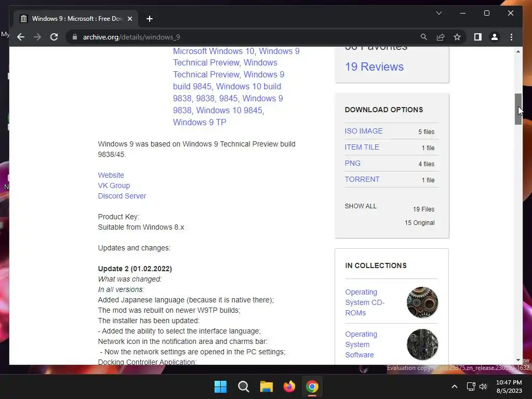The height and width of the screenshot is (399, 532).
Task: Click SHOW ALL download files
Action: [361, 206]
